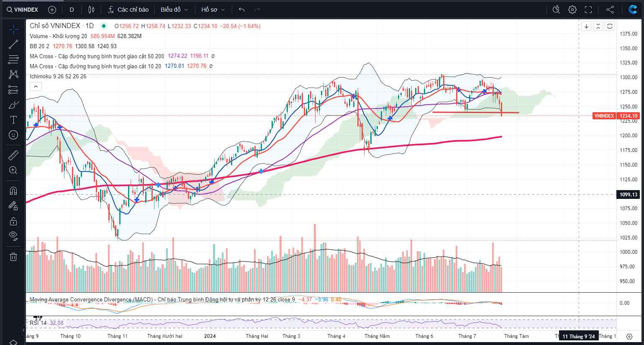
Task: Toggle magnet mode
Action: pyautogui.click(x=13, y=191)
